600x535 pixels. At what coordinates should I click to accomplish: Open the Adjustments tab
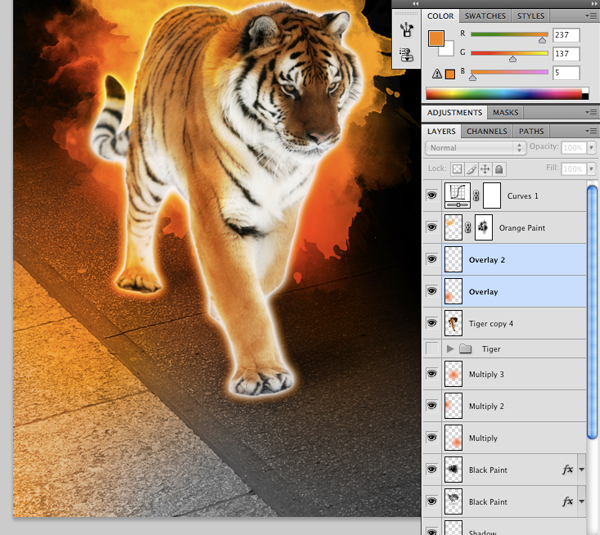click(454, 113)
